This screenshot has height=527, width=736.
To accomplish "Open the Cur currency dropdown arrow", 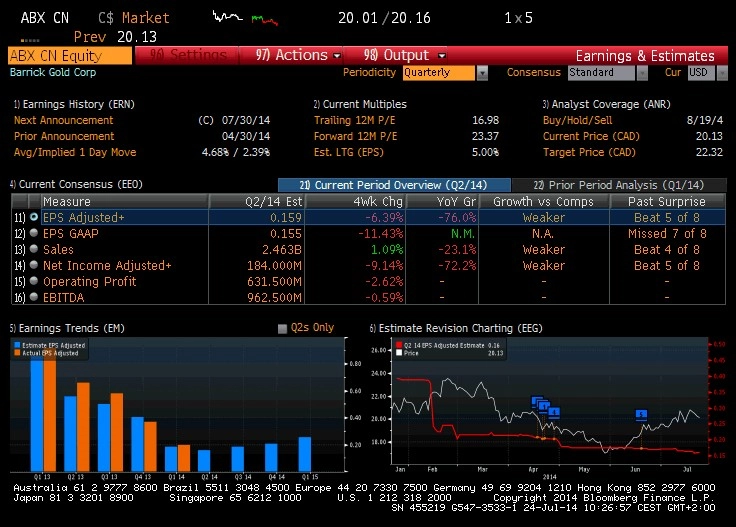I will pos(722,73).
